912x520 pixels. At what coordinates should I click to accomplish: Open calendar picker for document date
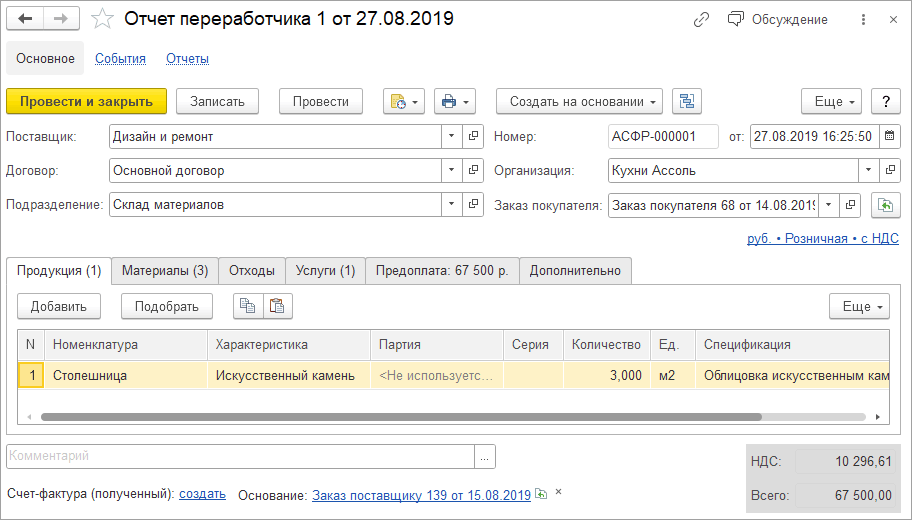click(888, 136)
